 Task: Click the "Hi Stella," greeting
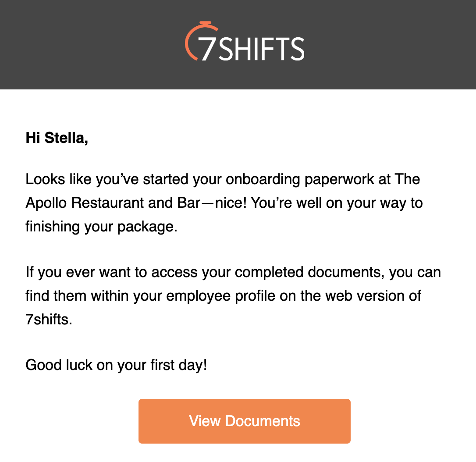(57, 138)
